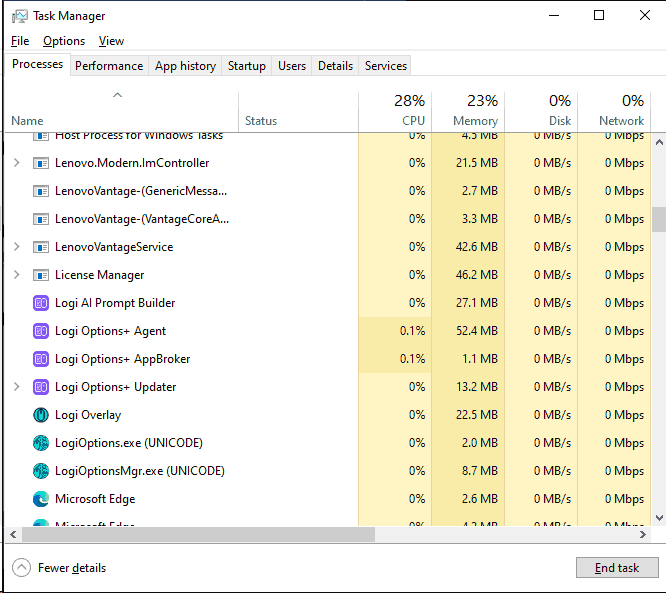The image size is (666, 593).
Task: Click the 13.2 MB memory value
Action: click(x=477, y=387)
